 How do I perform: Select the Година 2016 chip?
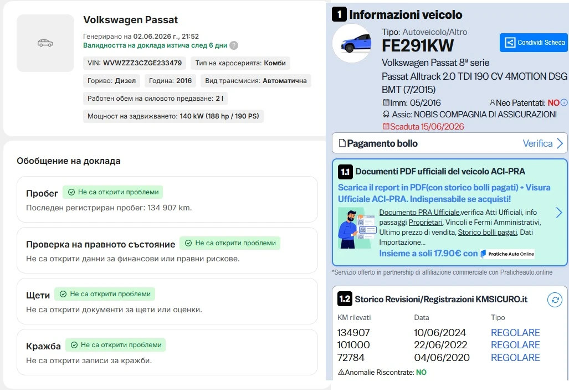170,80
